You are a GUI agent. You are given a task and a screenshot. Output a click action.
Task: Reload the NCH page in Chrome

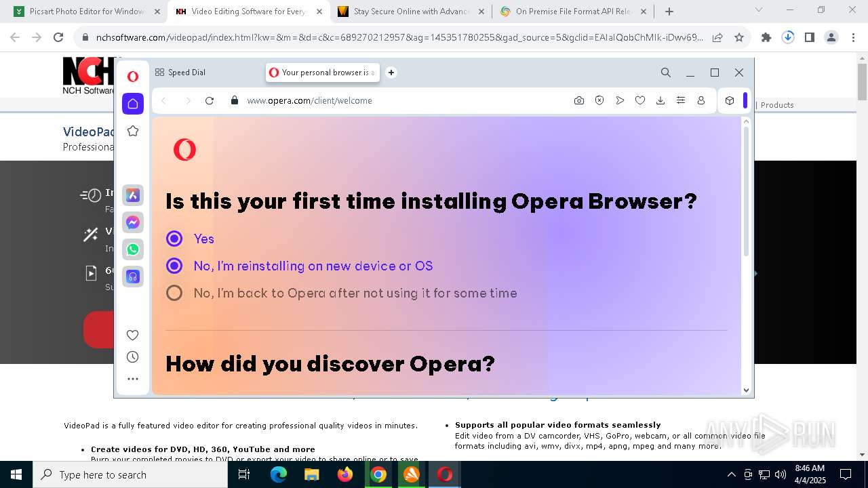pyautogui.click(x=58, y=38)
